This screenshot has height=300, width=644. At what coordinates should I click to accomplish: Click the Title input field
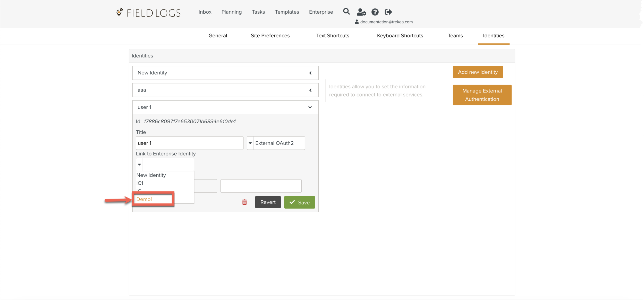tap(189, 143)
